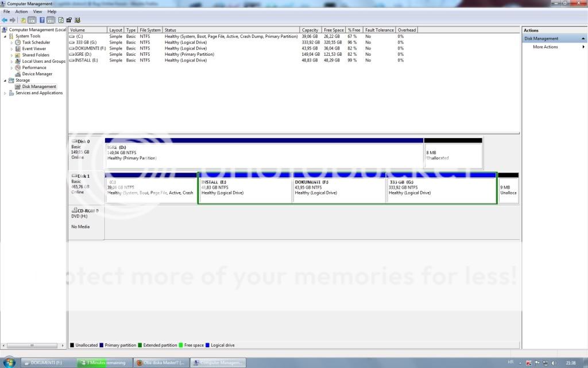Click the Primary partition legend color swatch
Image resolution: width=588 pixels, height=368 pixels.
[102, 346]
